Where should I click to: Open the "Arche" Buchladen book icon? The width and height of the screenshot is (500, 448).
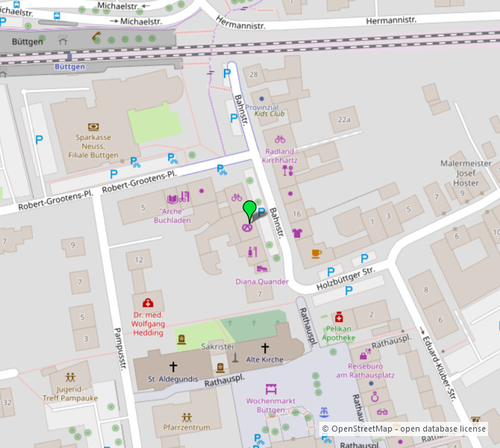[172, 199]
